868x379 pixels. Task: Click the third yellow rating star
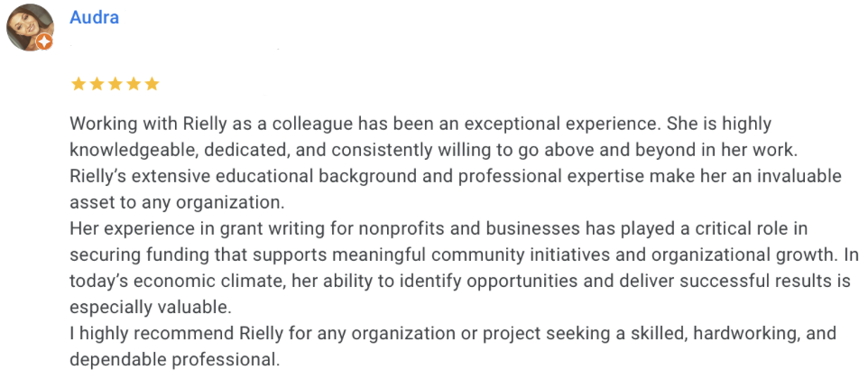(115, 84)
